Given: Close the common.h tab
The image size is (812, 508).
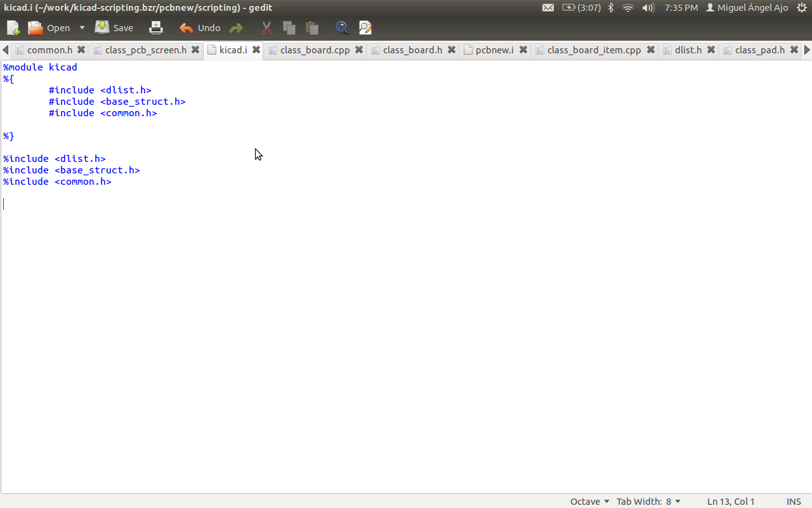Looking at the screenshot, I should click(x=81, y=50).
